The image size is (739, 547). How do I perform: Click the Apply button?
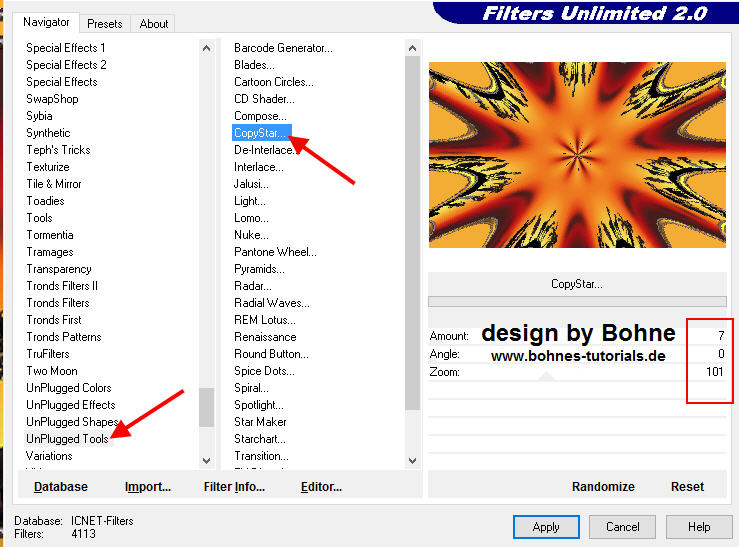coord(545,527)
